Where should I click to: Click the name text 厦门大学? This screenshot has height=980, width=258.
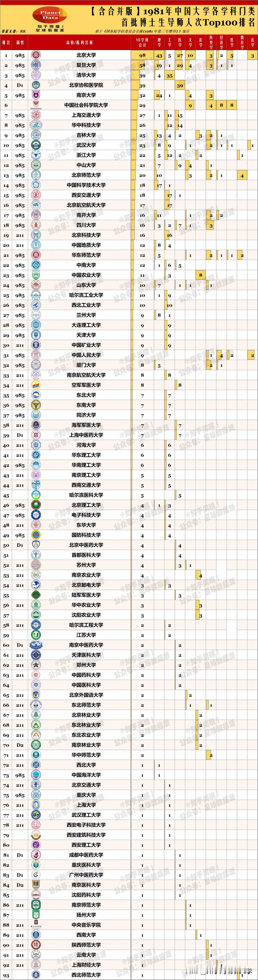pyautogui.click(x=86, y=365)
